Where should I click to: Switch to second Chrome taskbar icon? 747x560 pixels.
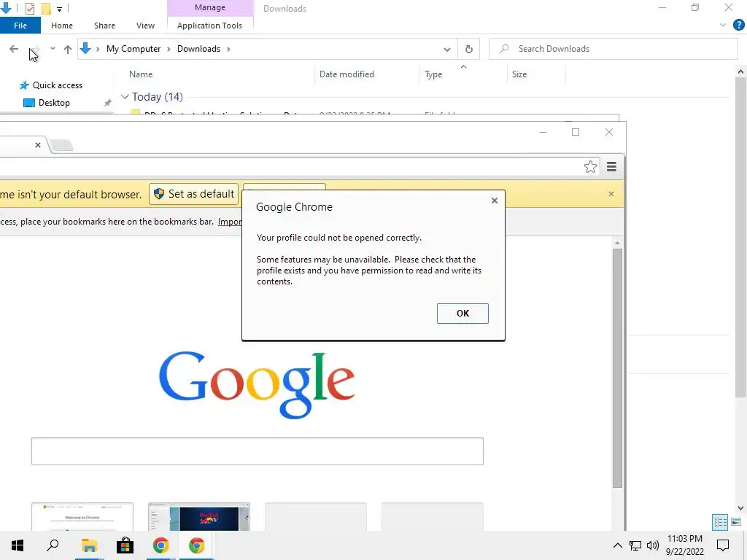click(197, 545)
